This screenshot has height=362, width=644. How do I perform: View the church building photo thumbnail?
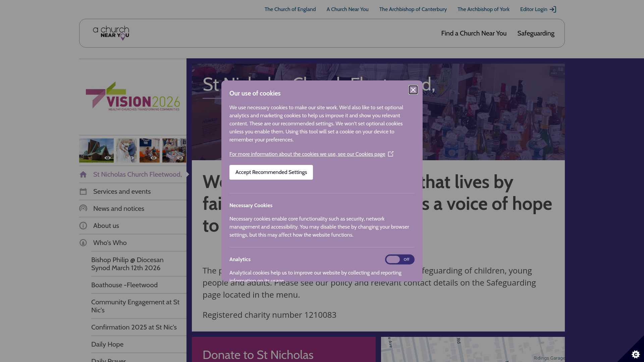[x=96, y=150]
